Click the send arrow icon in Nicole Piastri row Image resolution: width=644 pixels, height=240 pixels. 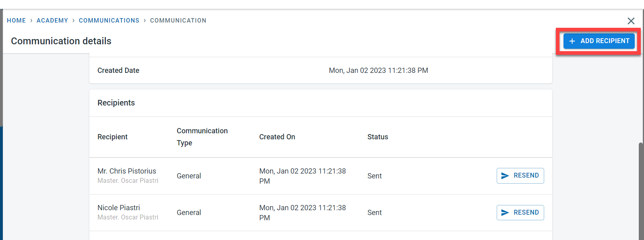point(505,213)
